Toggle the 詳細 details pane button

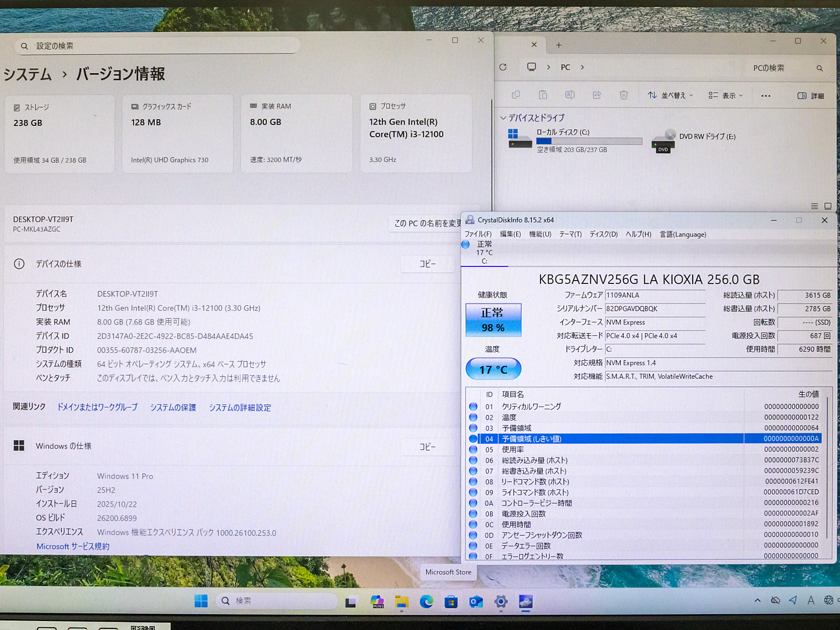tap(810, 96)
